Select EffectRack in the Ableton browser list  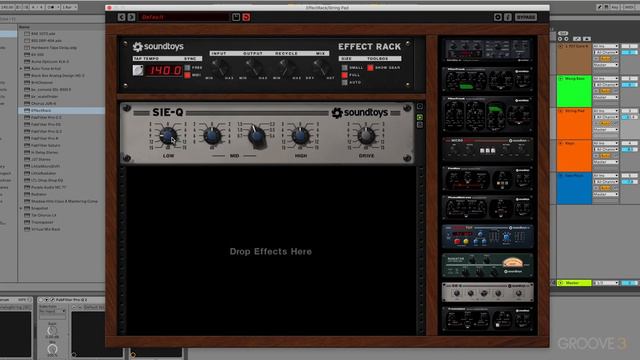click(61, 110)
